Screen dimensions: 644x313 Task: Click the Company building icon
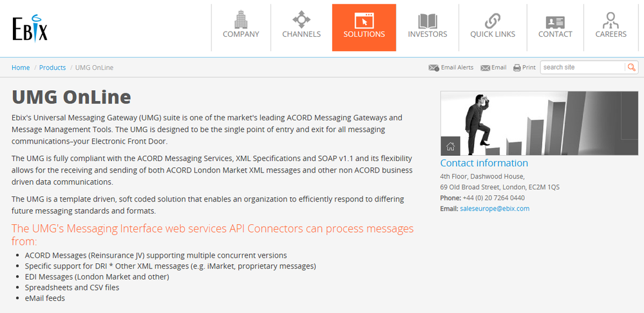tap(241, 19)
